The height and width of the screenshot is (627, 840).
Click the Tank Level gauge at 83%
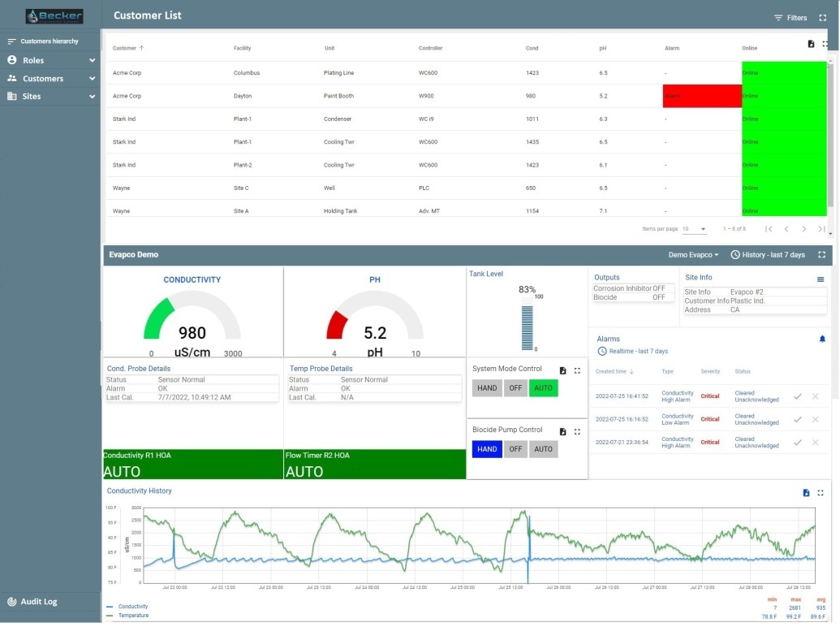click(x=526, y=321)
